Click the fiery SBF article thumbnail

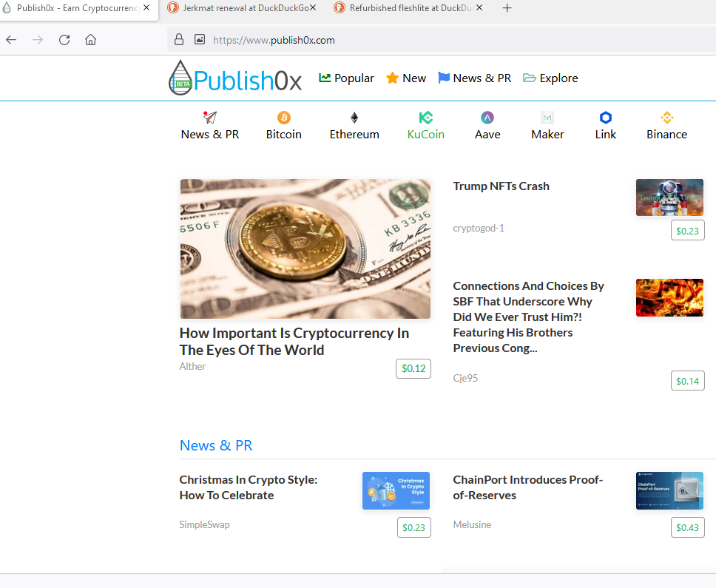point(669,297)
